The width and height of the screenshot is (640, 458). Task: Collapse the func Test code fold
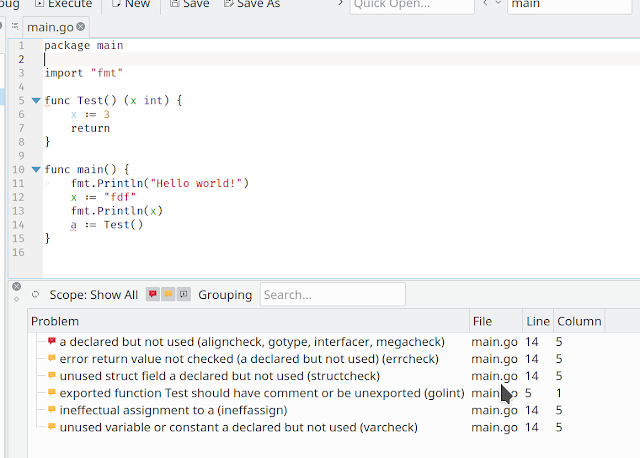coord(36,100)
